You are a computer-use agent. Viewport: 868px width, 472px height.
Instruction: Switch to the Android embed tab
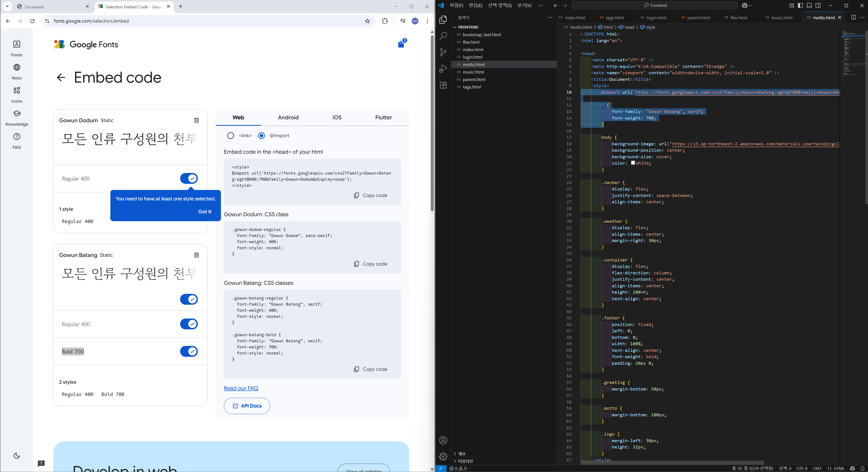pos(288,117)
